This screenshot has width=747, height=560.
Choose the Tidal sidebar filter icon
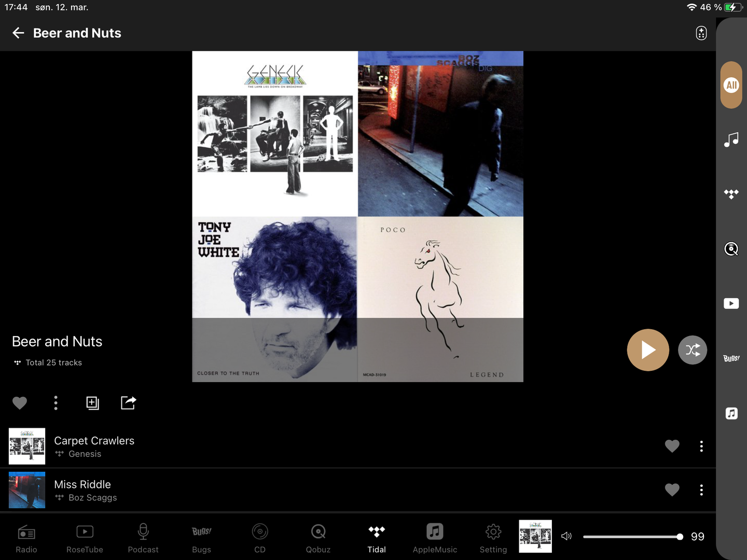tap(731, 194)
